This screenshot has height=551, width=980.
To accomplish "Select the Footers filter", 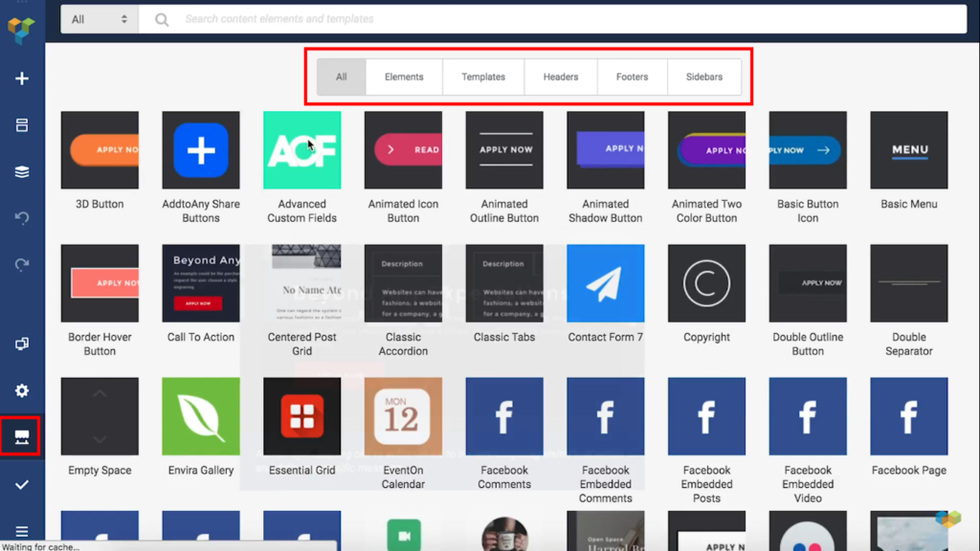I will pyautogui.click(x=633, y=77).
